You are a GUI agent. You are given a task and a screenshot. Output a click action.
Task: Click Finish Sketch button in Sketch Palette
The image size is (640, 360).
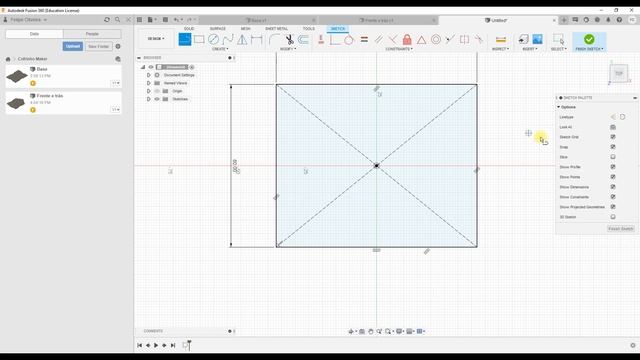tap(620, 229)
